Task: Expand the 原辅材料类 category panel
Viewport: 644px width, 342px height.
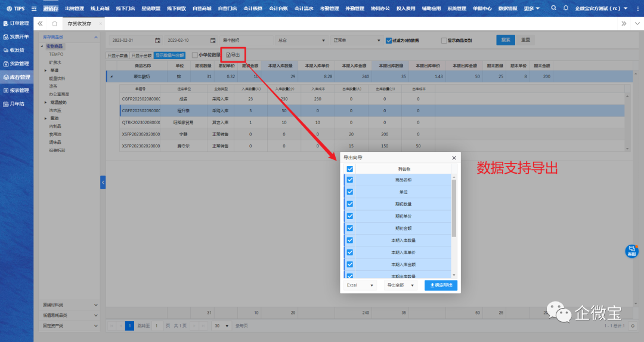Action: (x=70, y=305)
